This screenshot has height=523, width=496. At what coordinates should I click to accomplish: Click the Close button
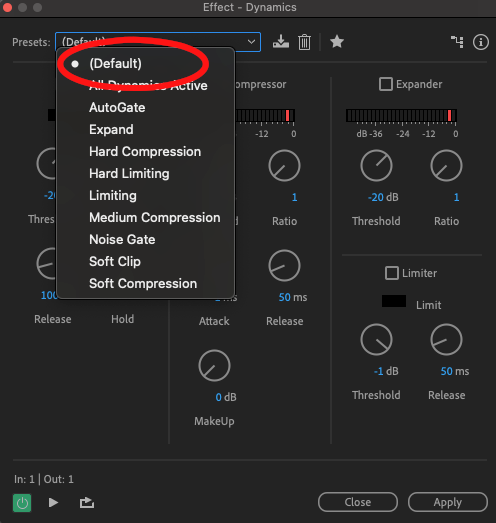point(358,502)
